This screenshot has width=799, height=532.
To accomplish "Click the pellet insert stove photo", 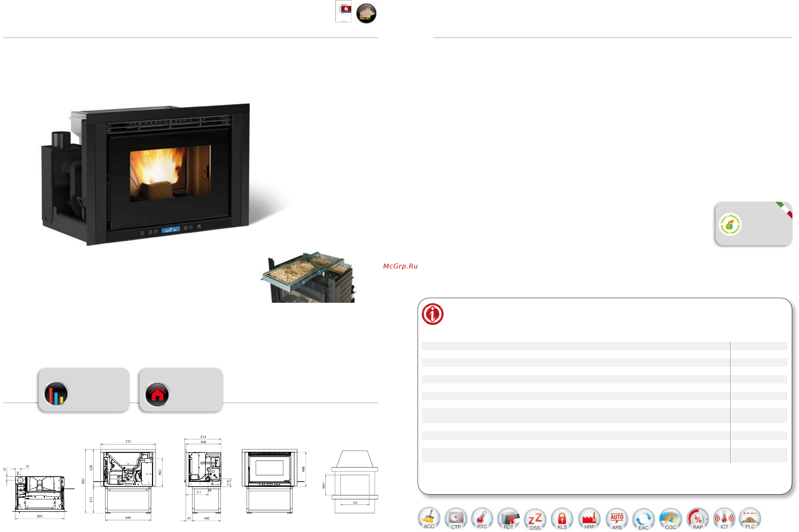I will tap(146, 174).
